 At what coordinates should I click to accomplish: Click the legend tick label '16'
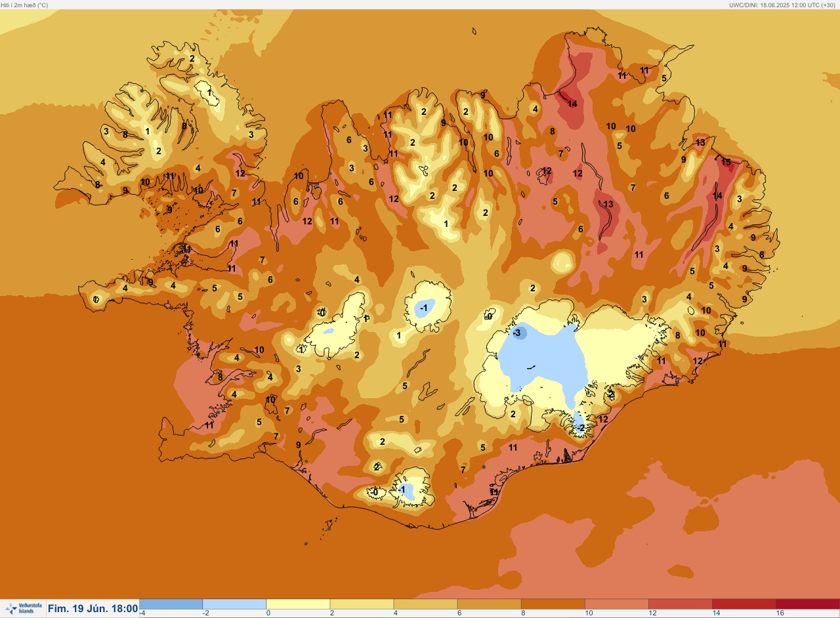(780, 613)
